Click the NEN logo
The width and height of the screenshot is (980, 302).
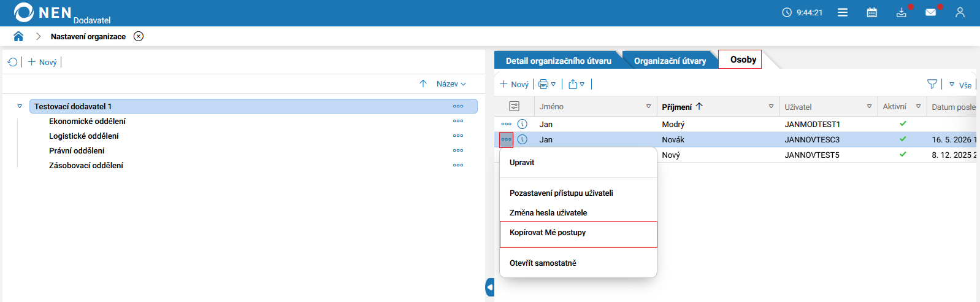[43, 12]
